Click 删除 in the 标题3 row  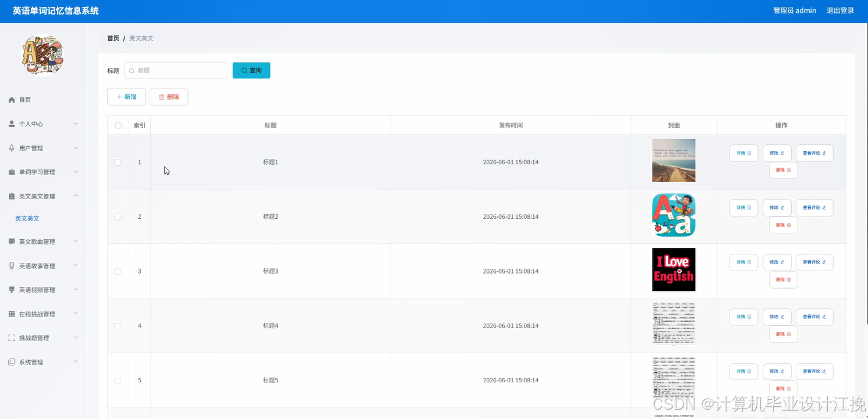783,280
